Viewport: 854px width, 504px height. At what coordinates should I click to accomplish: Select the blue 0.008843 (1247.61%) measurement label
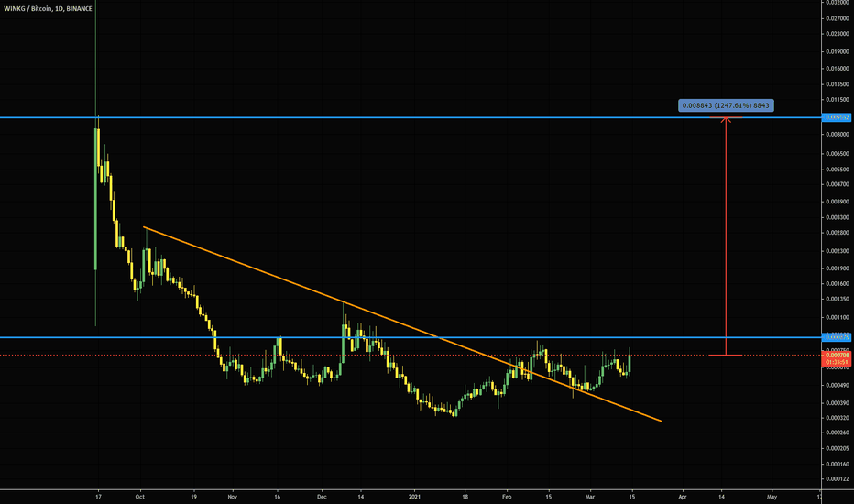726,105
